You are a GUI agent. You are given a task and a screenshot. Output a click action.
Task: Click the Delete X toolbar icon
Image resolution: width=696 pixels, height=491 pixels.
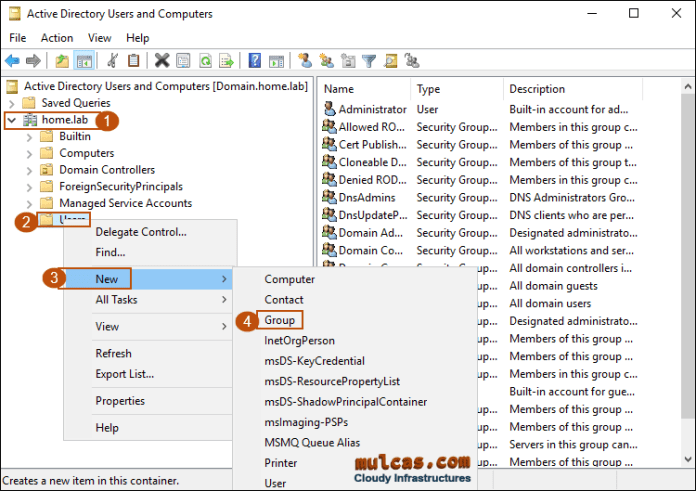(162, 60)
